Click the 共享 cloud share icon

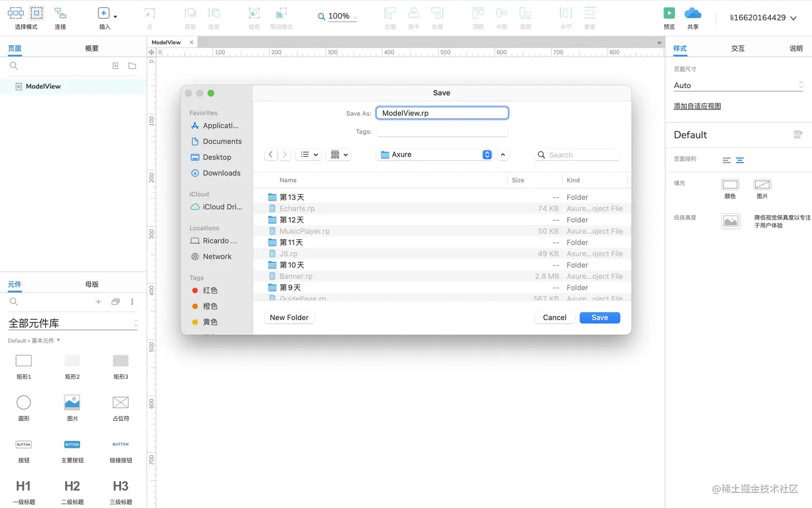pyautogui.click(x=693, y=13)
